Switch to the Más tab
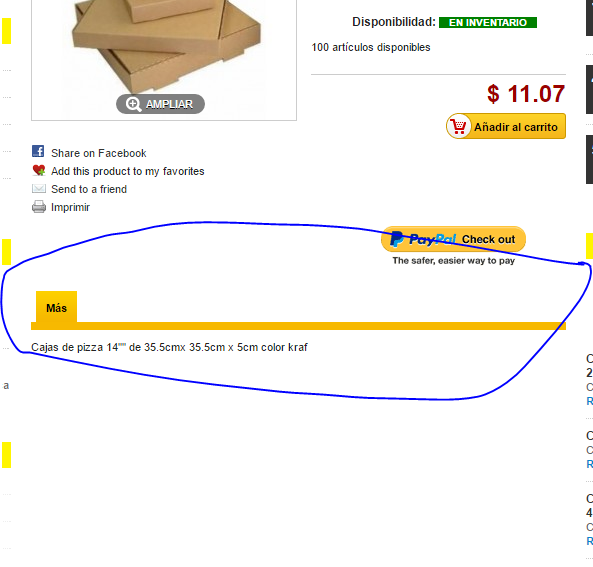 click(x=56, y=307)
